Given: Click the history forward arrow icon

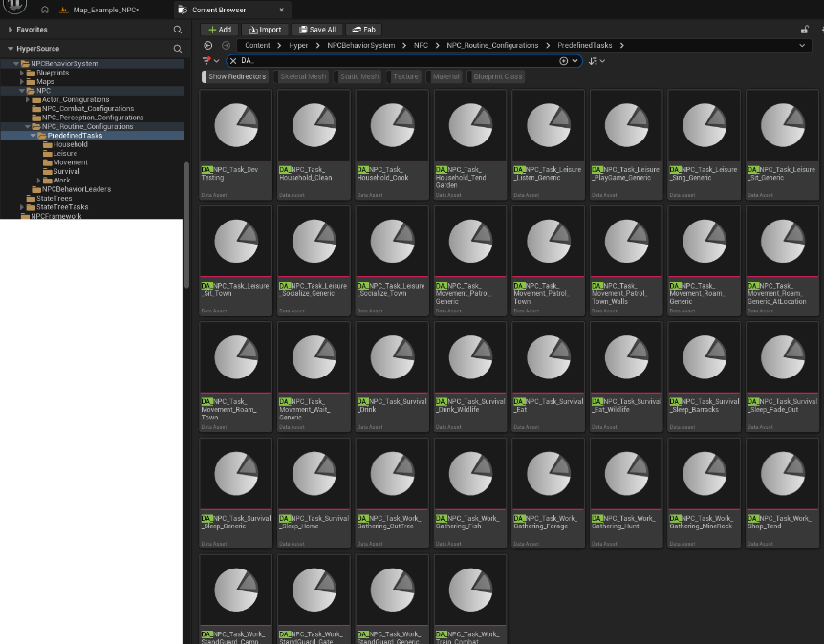Looking at the screenshot, I should (226, 45).
